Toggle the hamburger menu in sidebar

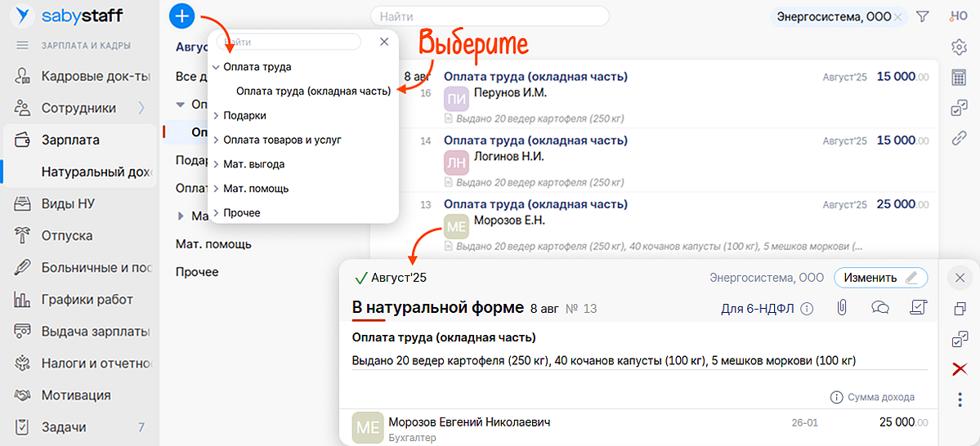22,46
